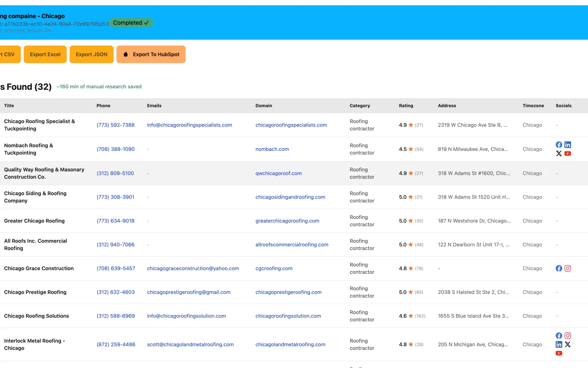Open Interlock Metal Roofing's LinkedIn icon
This screenshot has height=368, width=588.
(559, 344)
